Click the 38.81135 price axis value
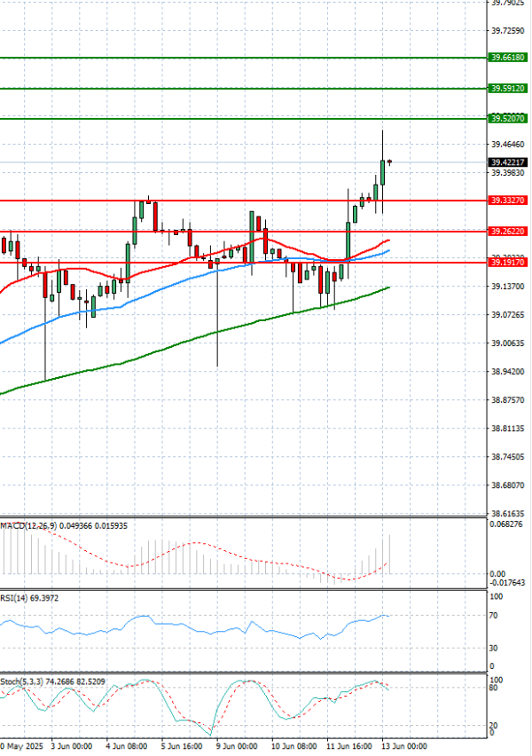The width and height of the screenshot is (532, 756). click(x=508, y=429)
